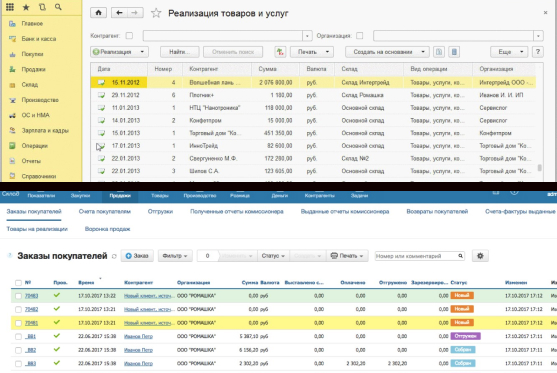557x373 pixels.
Task: Tick the checkbox for order 70483
Action: 18,296
